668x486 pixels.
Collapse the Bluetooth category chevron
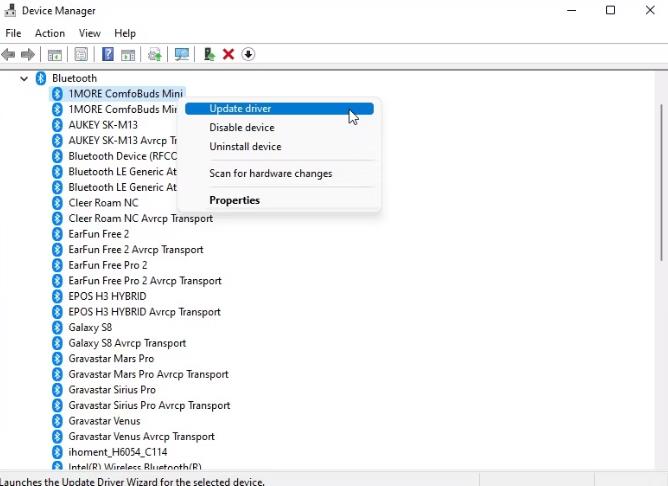point(25,78)
